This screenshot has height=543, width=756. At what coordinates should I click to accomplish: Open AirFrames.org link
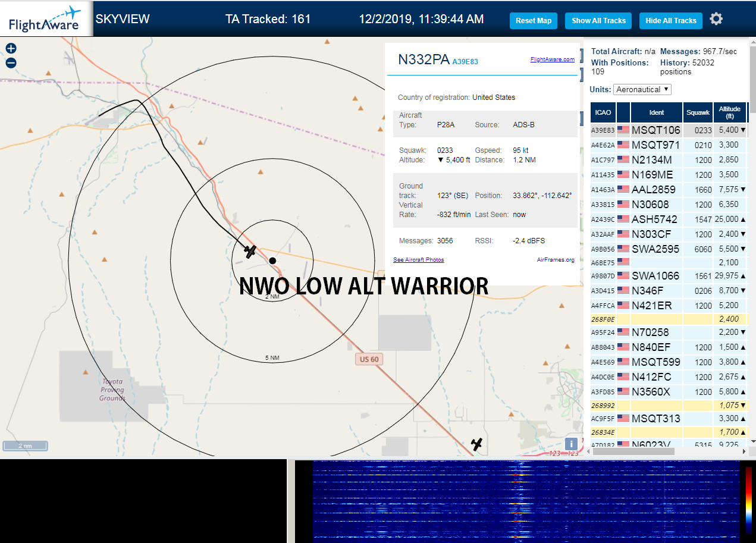pyautogui.click(x=556, y=260)
